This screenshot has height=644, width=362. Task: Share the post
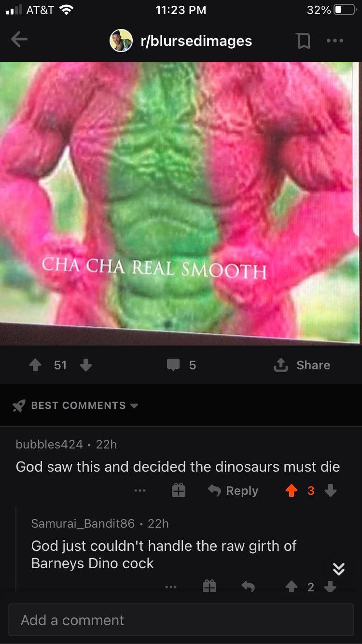tap(302, 365)
